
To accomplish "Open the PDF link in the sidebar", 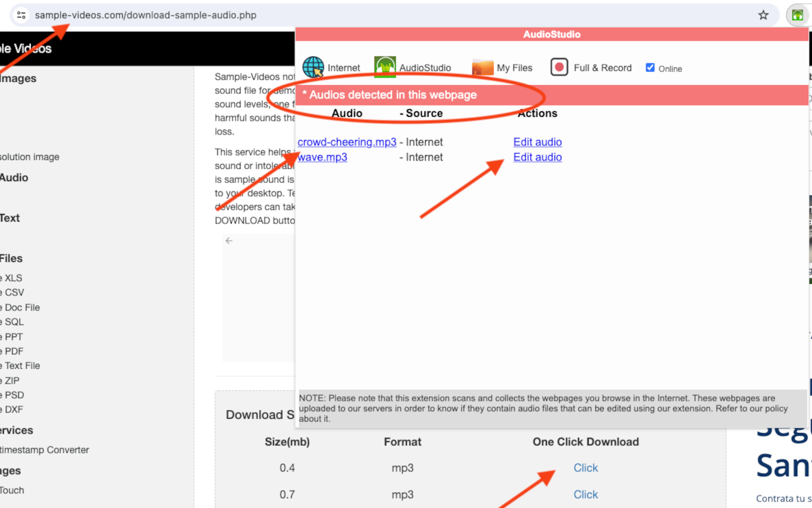I will pos(12,351).
